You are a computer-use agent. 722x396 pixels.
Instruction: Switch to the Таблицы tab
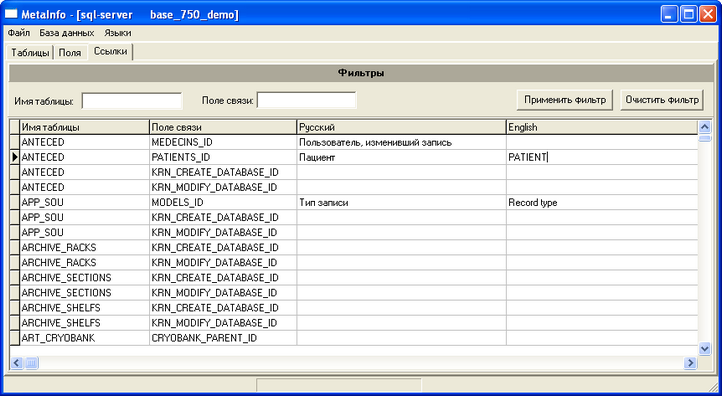(x=30, y=53)
